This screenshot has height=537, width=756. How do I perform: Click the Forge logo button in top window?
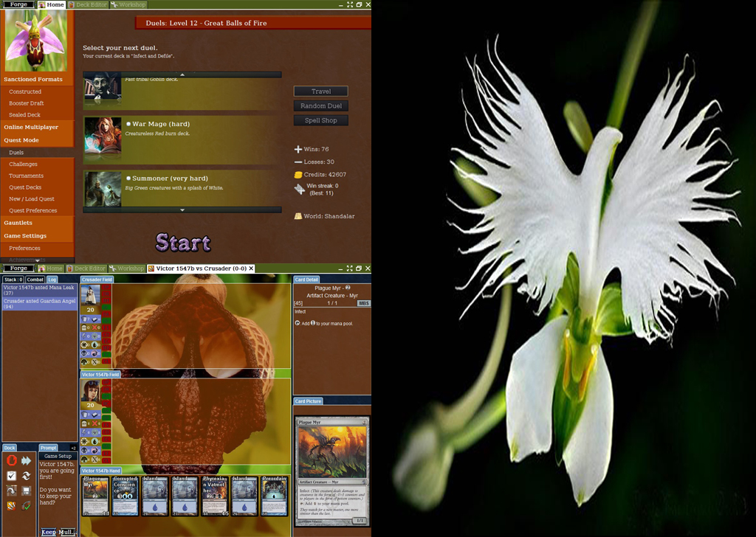[x=18, y=4]
